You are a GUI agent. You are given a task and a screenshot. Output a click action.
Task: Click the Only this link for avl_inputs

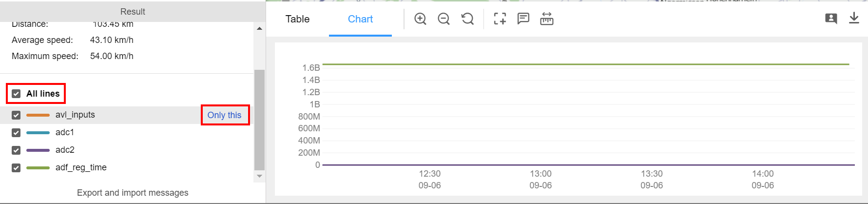[x=224, y=115]
